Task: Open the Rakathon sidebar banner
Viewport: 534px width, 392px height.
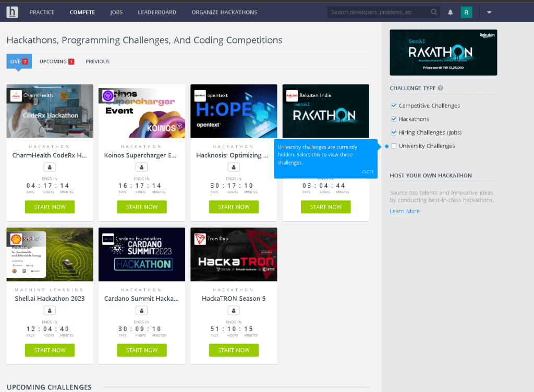Action: coord(443,53)
